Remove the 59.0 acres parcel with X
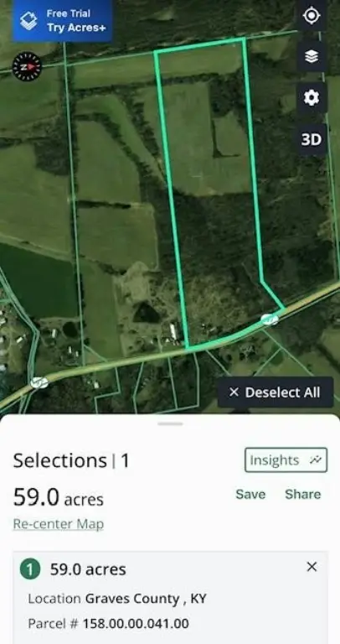The height and width of the screenshot is (644, 340). point(312,567)
